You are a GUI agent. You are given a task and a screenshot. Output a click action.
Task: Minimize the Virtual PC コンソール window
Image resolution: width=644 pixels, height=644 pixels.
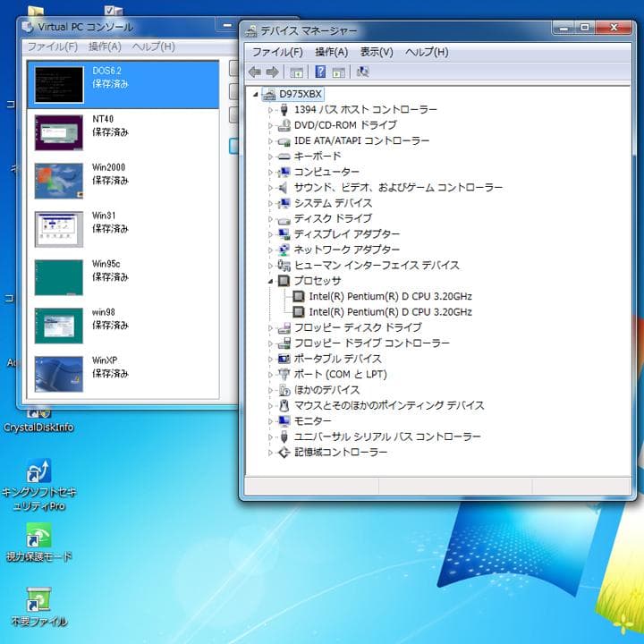click(227, 25)
